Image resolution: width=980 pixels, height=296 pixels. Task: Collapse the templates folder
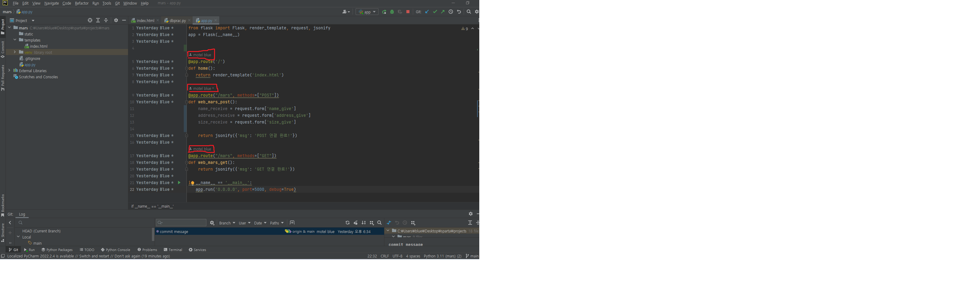[15, 40]
